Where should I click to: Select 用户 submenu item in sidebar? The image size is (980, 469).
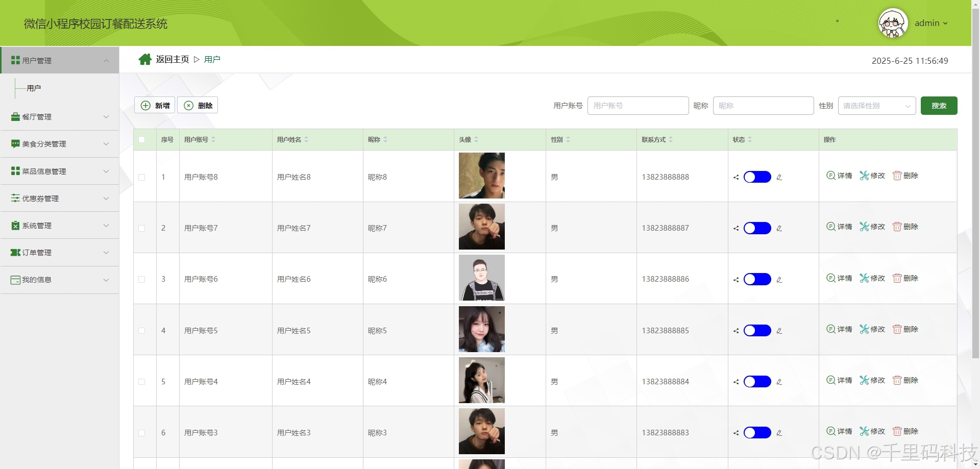click(34, 88)
